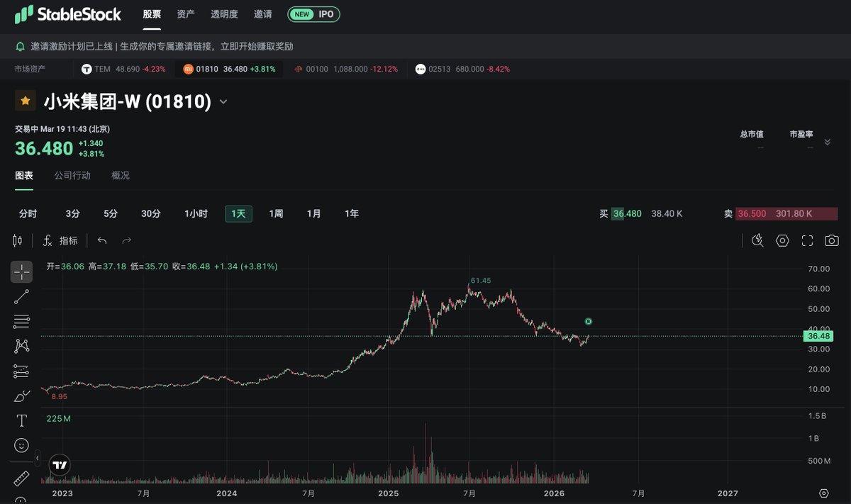The width and height of the screenshot is (851, 504).
Task: Click the 总市值 market cap label
Action: (751, 134)
